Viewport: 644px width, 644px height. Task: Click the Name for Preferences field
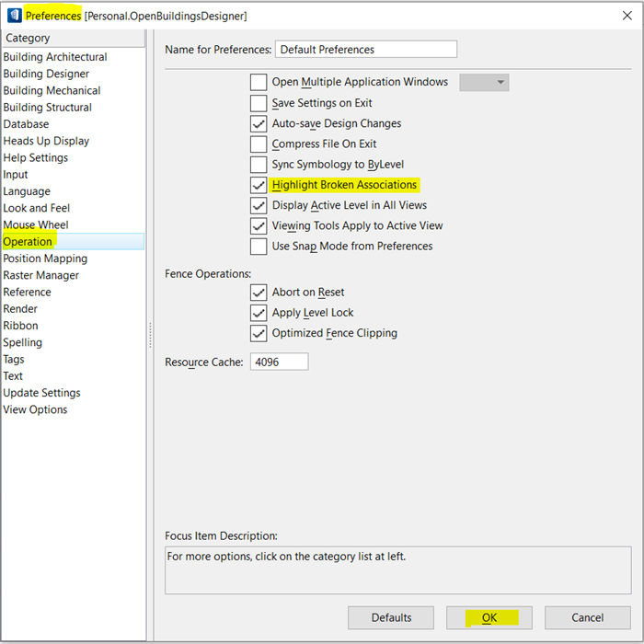366,50
